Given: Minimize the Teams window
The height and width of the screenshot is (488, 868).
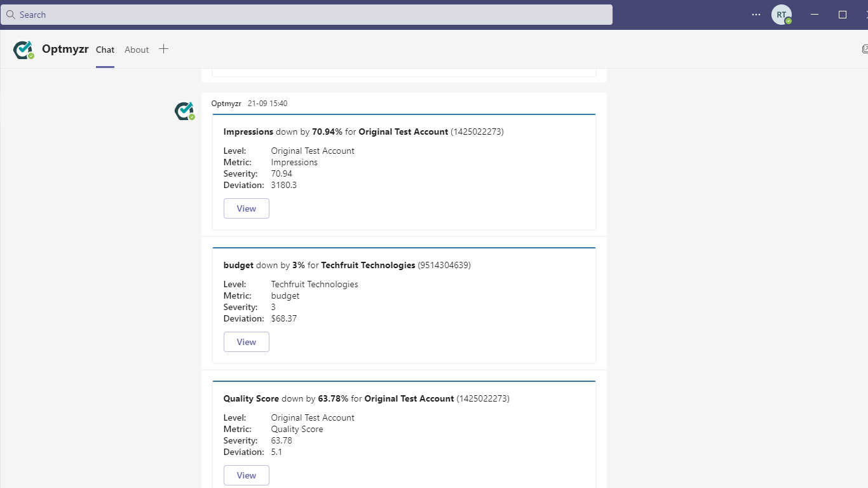Looking at the screenshot, I should (815, 15).
